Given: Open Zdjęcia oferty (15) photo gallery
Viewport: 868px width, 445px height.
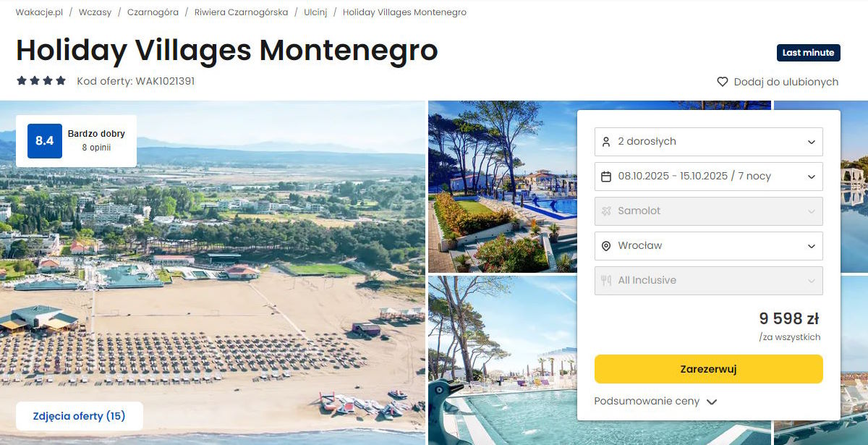Looking at the screenshot, I should coord(79,416).
